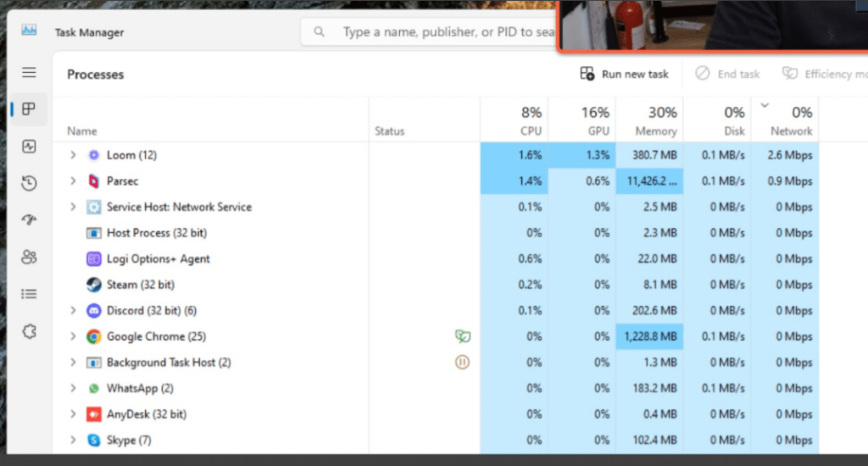Select the Processes sidebar icon
Screen dimensions: 868x466
click(29, 109)
